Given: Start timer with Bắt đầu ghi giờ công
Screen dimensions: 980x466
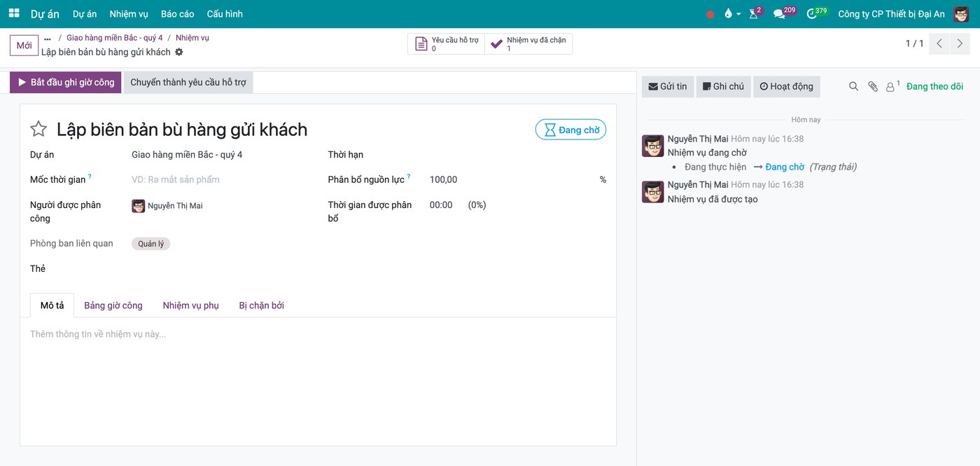Looking at the screenshot, I should click(66, 83).
